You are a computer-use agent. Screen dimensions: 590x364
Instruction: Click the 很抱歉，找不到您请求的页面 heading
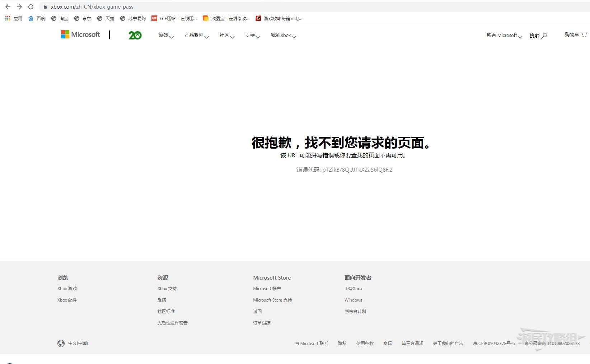tap(341, 143)
